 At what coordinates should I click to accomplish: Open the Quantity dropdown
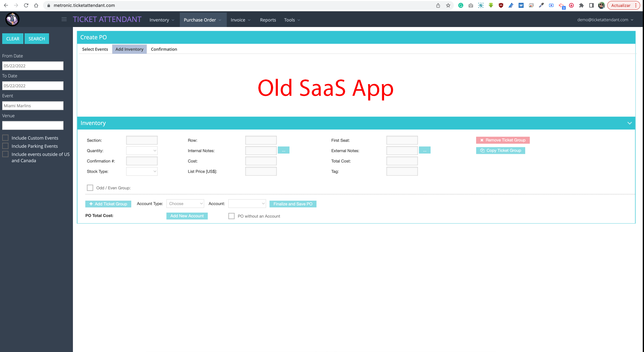click(142, 151)
